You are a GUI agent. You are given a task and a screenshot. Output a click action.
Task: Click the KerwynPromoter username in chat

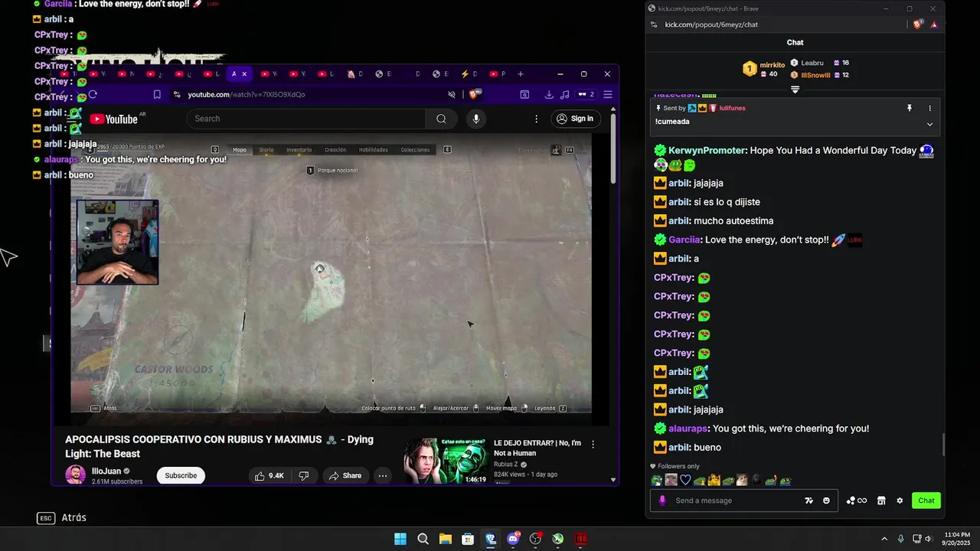click(707, 151)
